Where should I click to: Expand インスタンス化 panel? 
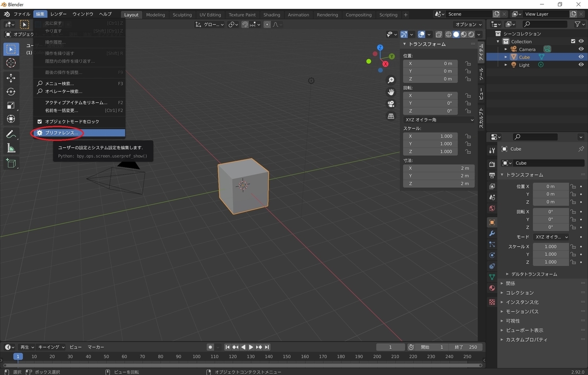522,302
